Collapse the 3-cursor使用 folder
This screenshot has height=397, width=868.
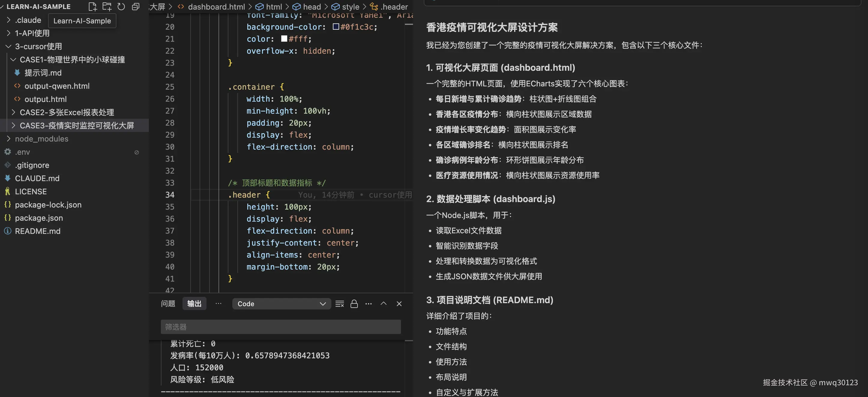[8, 46]
